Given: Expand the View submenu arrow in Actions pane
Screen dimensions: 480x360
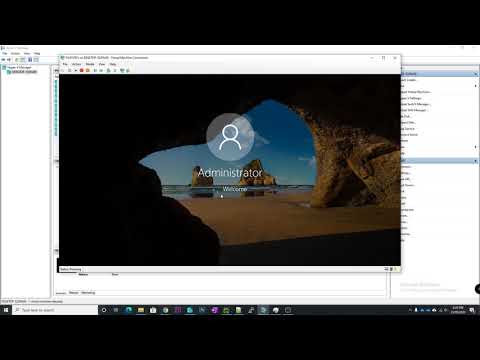Looking at the screenshot, I should [x=476, y=147].
